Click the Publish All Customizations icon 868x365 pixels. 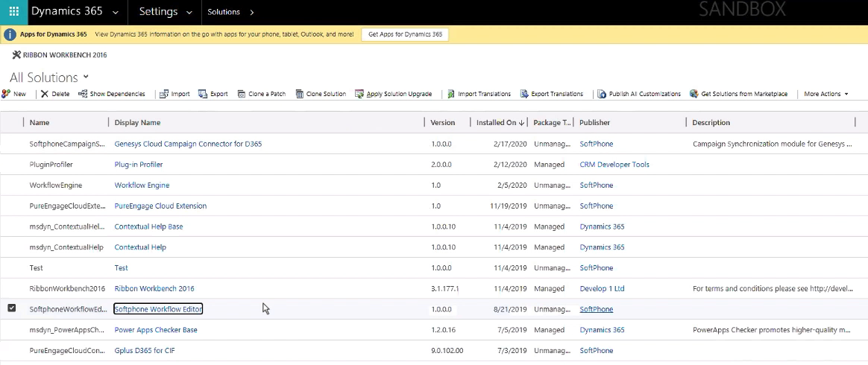pos(602,94)
